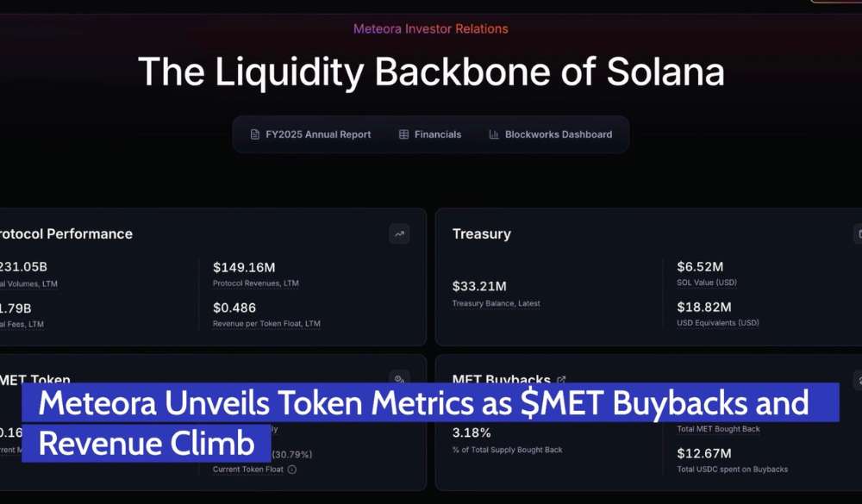862x504 pixels.
Task: Open the FY2025 Annual Report tab
Action: tap(318, 134)
